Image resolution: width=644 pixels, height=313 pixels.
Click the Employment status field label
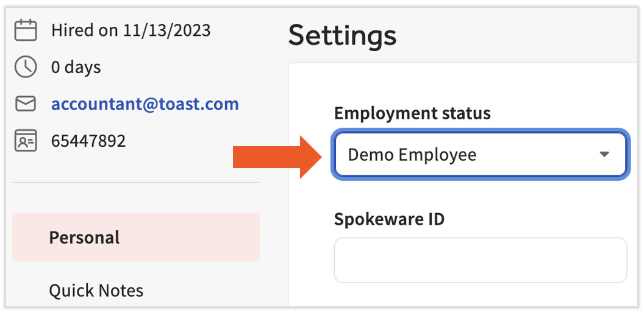pyautogui.click(x=412, y=113)
